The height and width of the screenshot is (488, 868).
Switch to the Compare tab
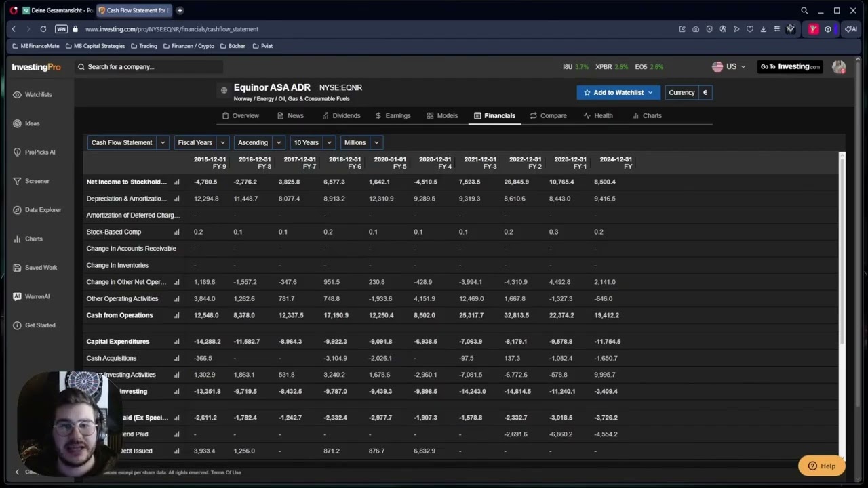click(x=549, y=116)
